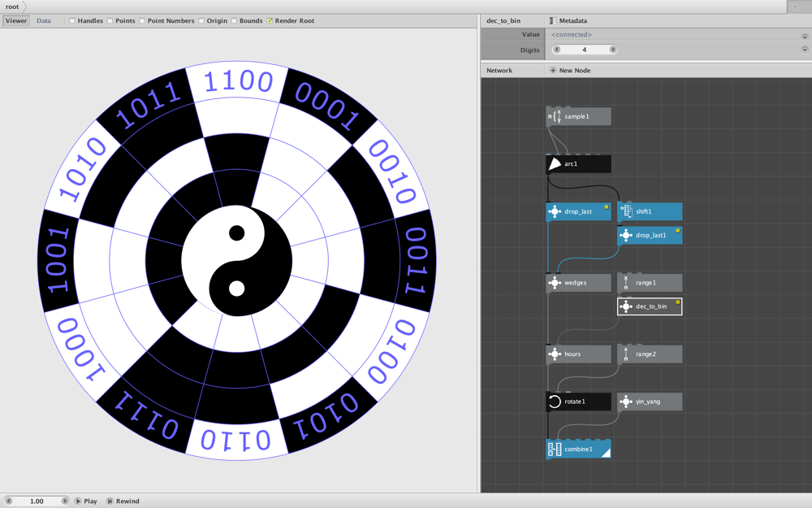Viewport: 812px width, 508px height.
Task: Enable the Points checkbox
Action: point(110,21)
